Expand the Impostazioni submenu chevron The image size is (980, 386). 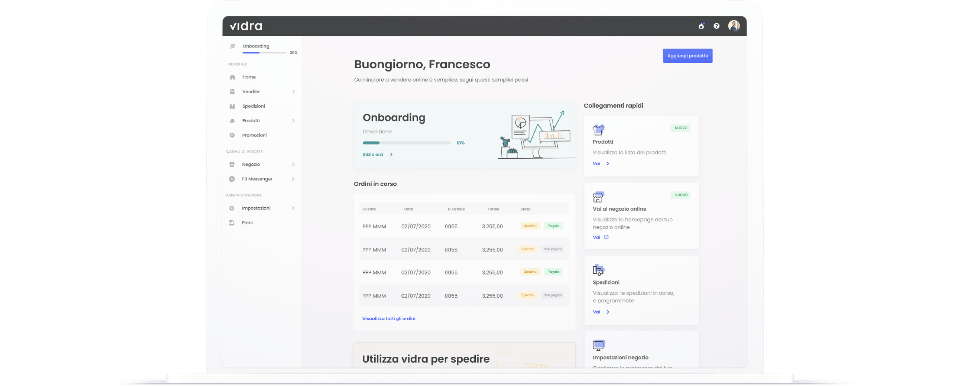293,208
